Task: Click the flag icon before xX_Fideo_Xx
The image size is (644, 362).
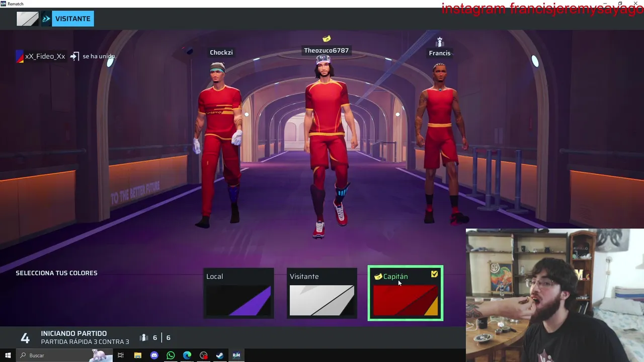Action: pos(20,56)
